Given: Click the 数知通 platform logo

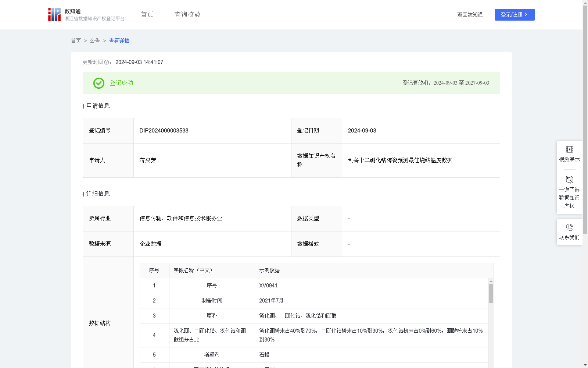Looking at the screenshot, I should pos(86,15).
